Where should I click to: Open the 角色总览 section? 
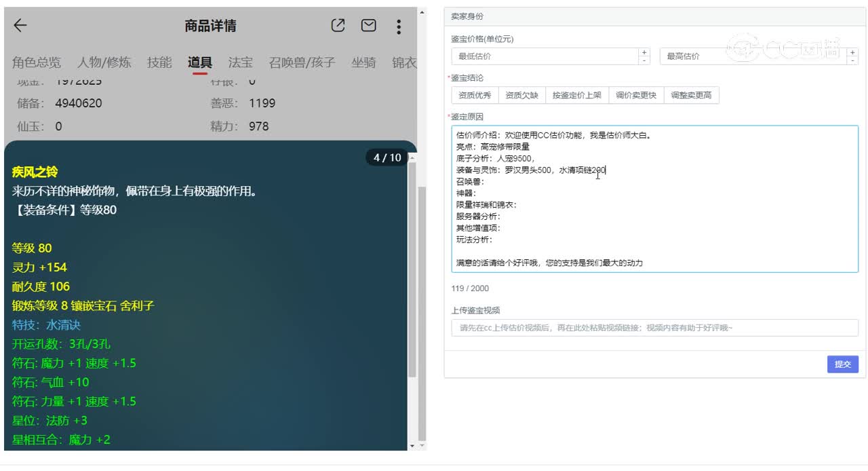38,62
